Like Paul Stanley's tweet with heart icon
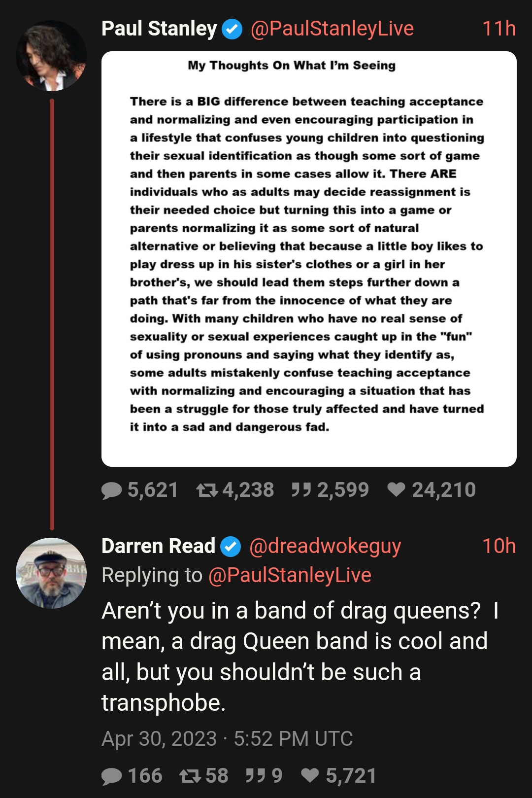The image size is (532, 798). [x=396, y=489]
